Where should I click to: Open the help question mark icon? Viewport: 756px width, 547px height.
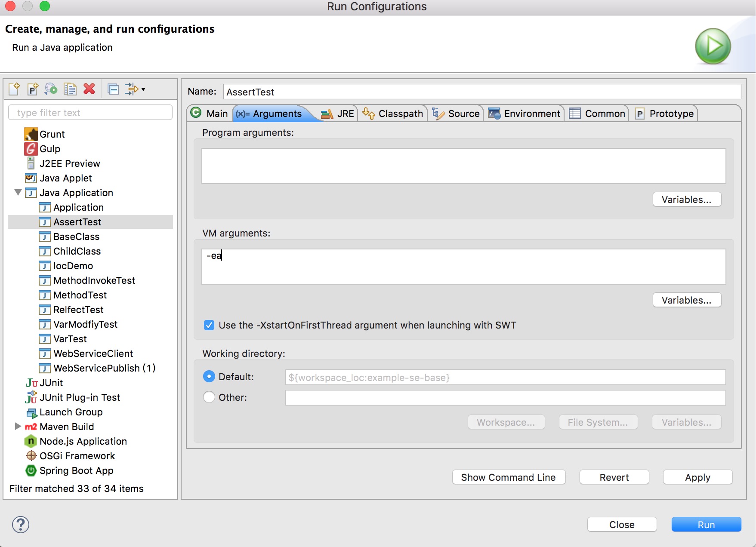click(x=21, y=525)
